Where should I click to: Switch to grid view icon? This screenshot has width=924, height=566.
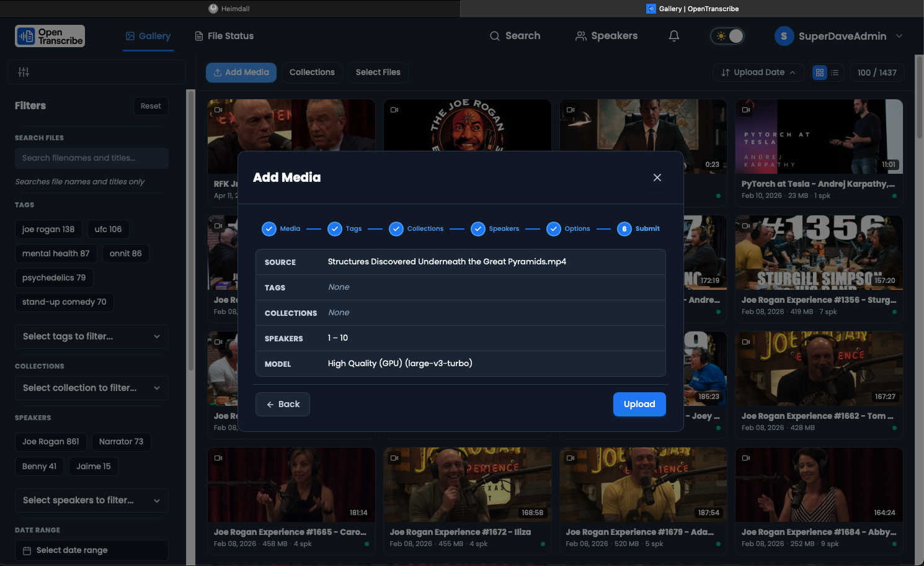tap(820, 73)
